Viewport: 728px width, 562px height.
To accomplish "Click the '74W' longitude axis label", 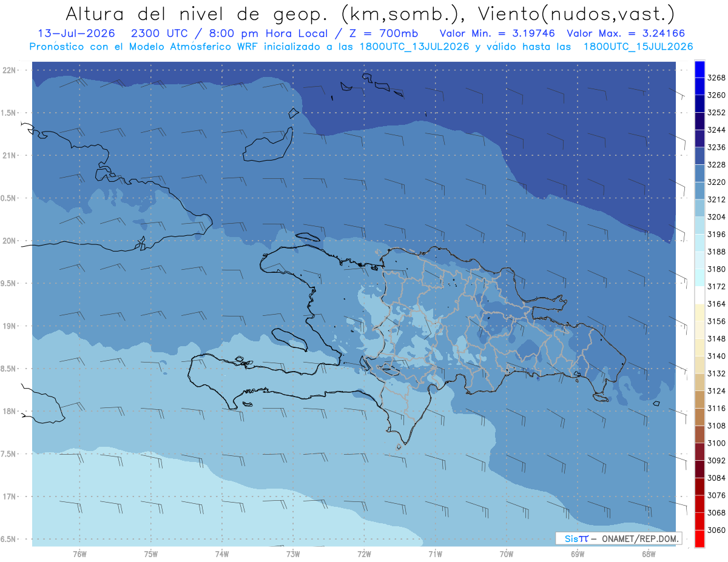I will (x=222, y=554).
